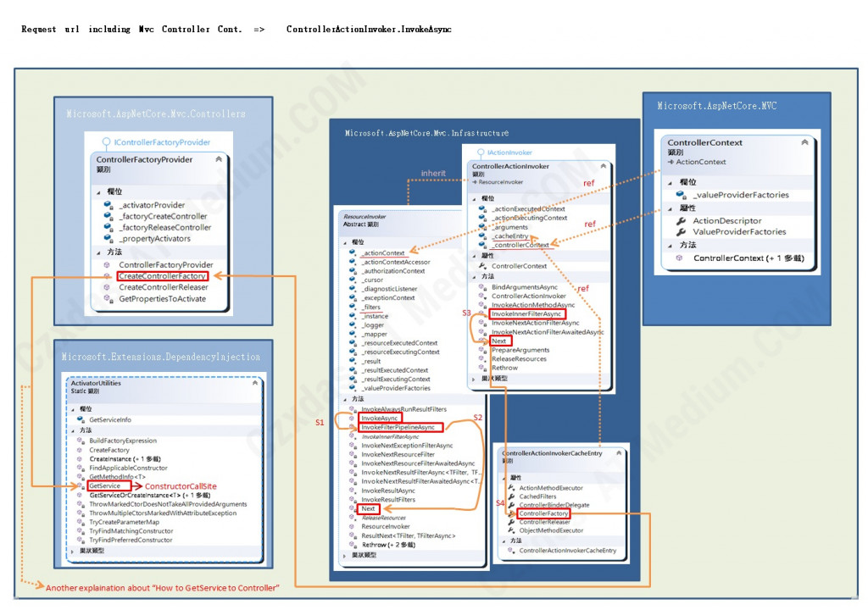This screenshot has height=610, width=868.
Task: Click the IActionInvoker interface lollipop icon
Action: pos(481,152)
